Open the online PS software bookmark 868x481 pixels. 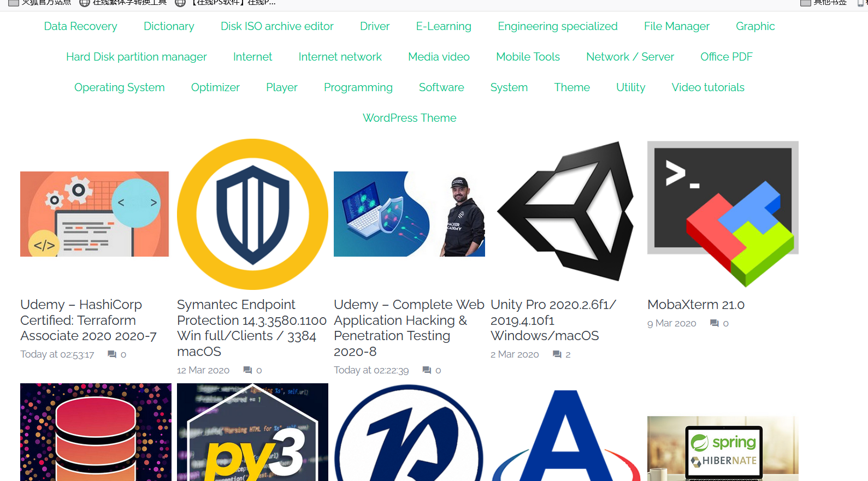226,3
